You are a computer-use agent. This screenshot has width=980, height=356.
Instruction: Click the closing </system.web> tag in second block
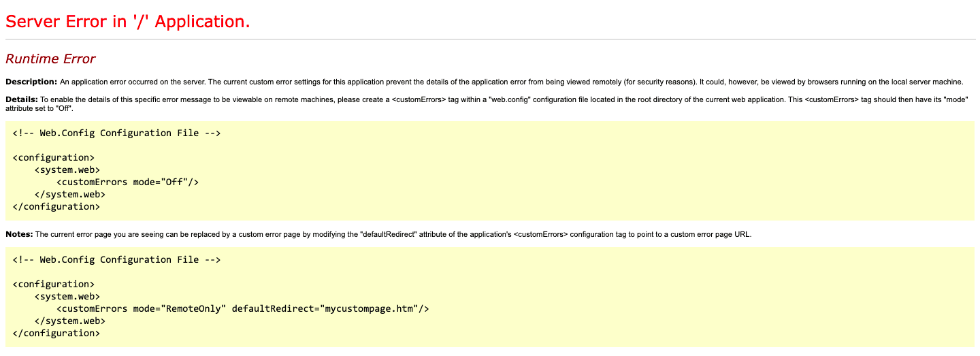(70, 321)
